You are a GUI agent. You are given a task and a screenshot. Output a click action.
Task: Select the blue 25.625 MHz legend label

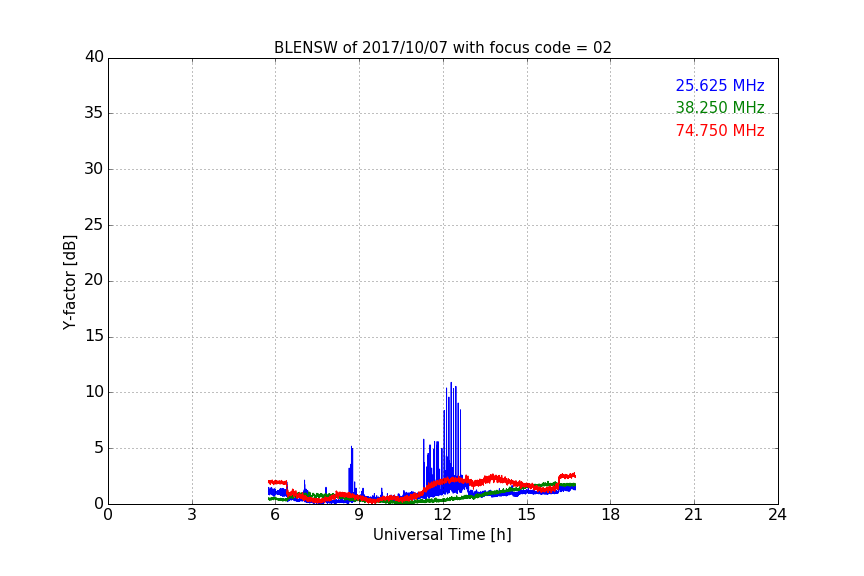pos(720,85)
